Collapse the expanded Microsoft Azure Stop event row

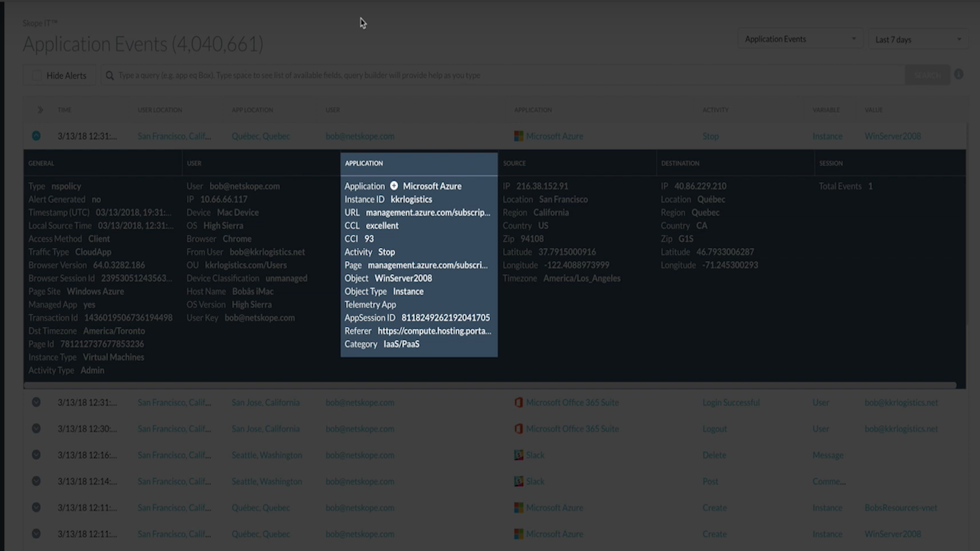point(36,136)
